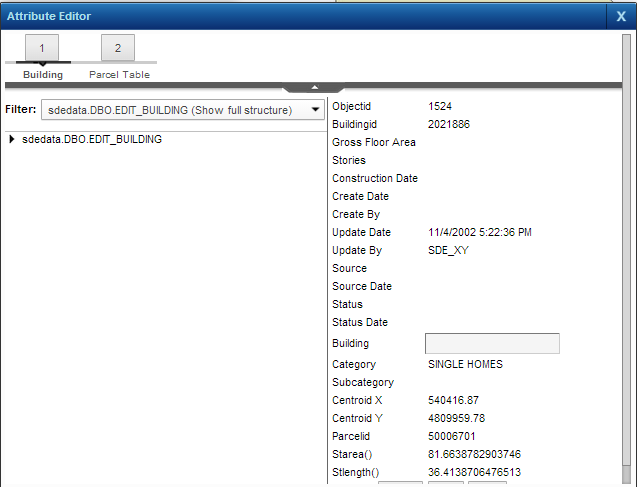Select the Objectid value 1524

440,106
